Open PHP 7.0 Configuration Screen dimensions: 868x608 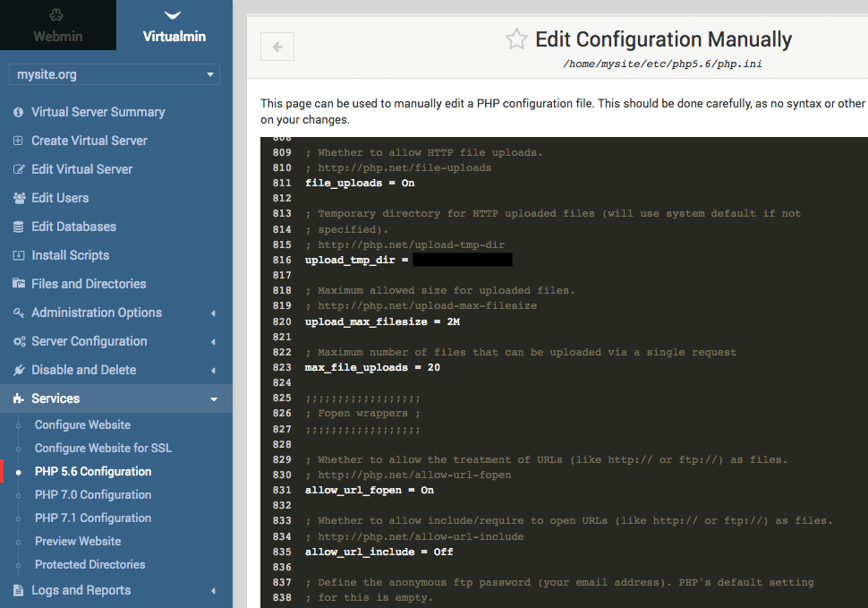[93, 494]
